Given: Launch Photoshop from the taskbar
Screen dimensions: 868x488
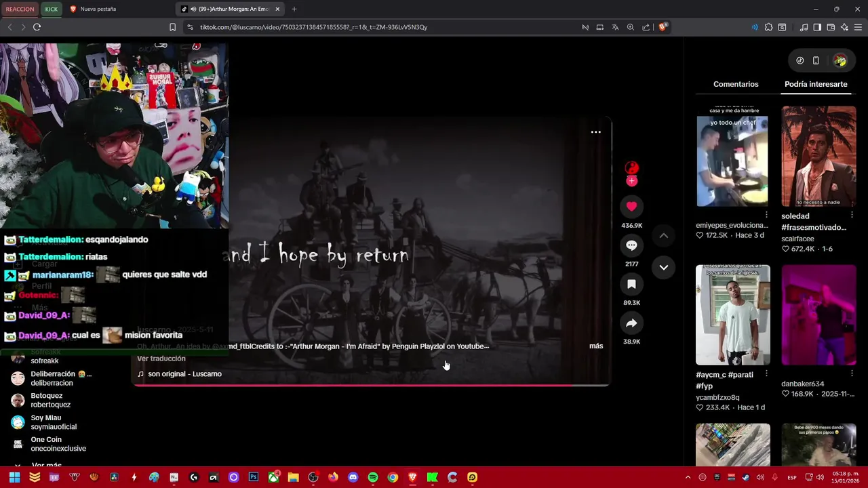Looking at the screenshot, I should pyautogui.click(x=254, y=477).
